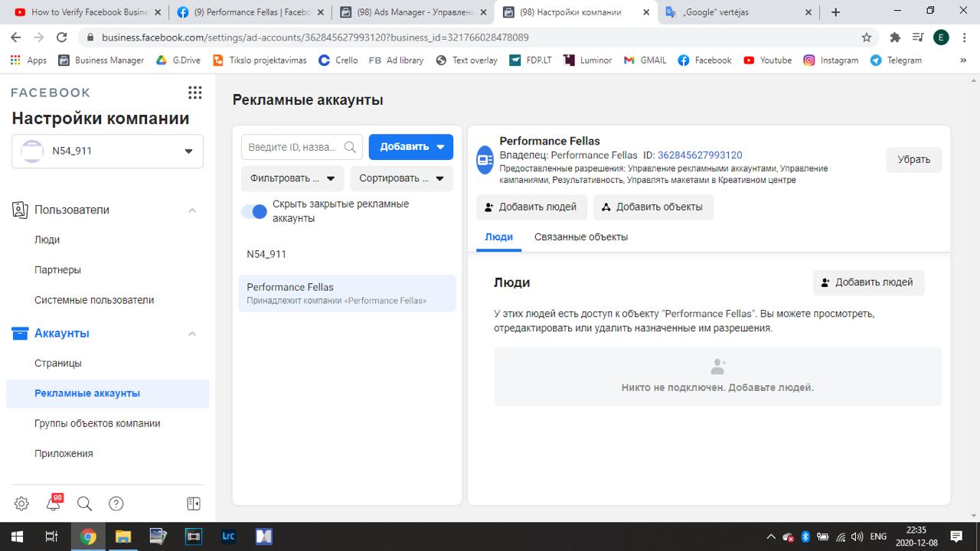Click the search magnifier in ID field
980x551 pixels.
point(351,147)
